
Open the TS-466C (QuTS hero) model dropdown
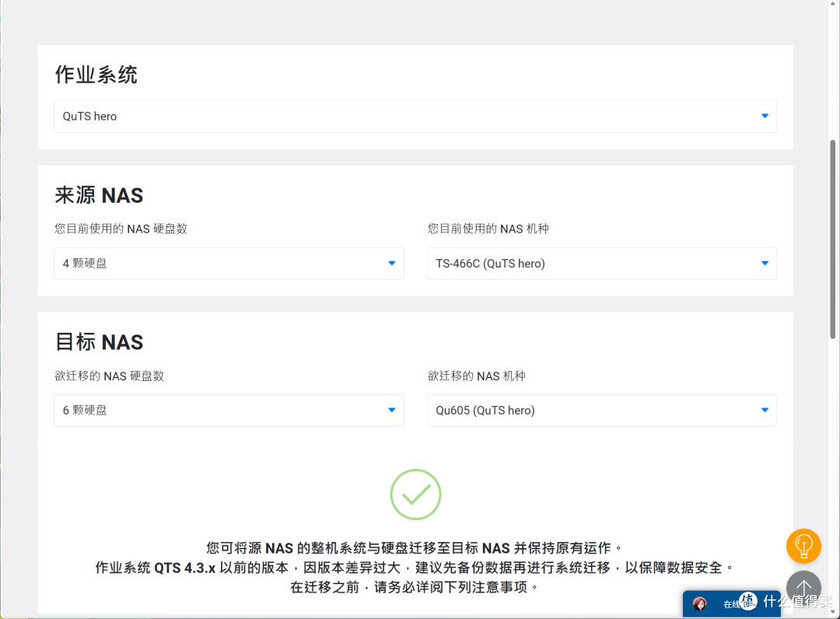tap(601, 264)
